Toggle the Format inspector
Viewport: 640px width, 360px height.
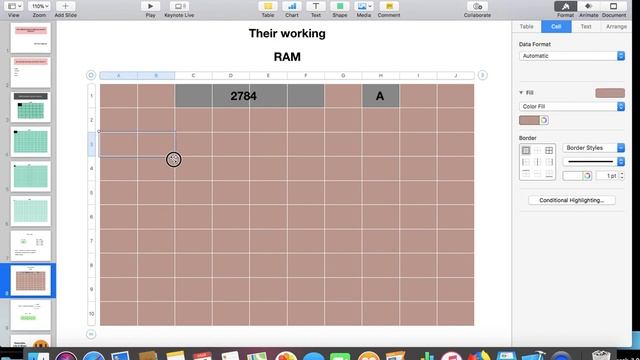[565, 6]
